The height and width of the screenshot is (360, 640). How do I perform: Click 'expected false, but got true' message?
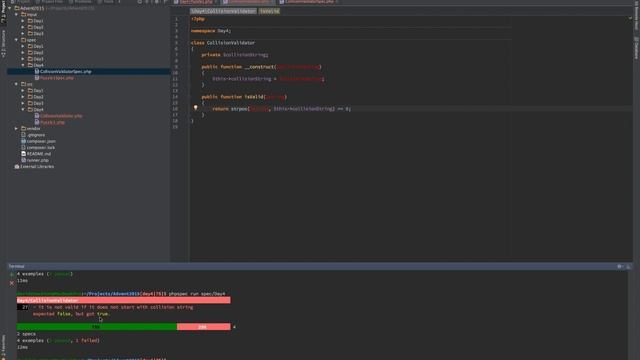coord(72,314)
